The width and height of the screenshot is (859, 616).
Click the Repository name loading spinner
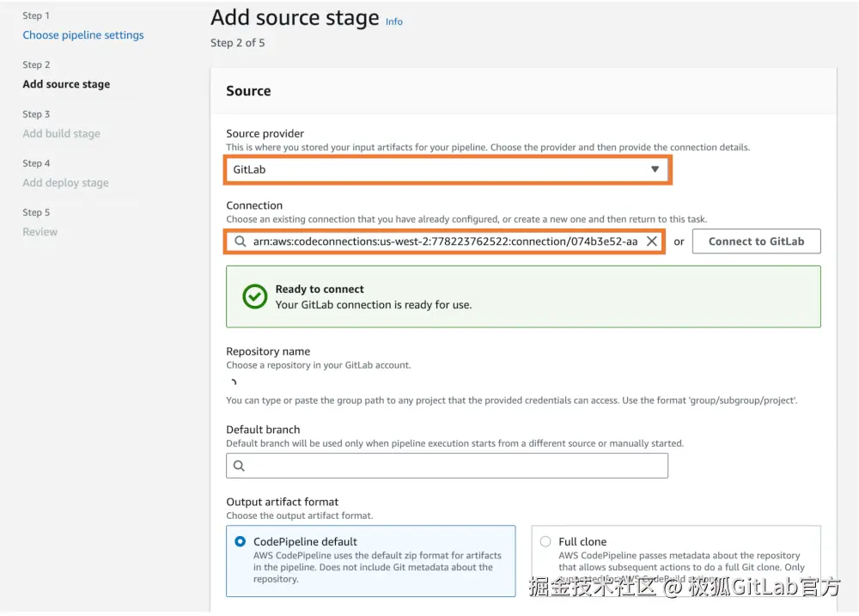click(234, 383)
